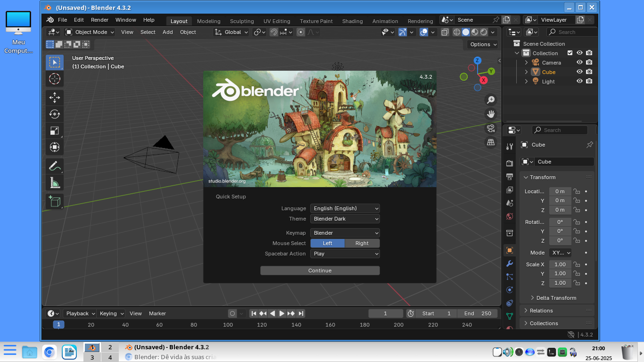Open the Modifiers wrench properties tab

point(509,263)
